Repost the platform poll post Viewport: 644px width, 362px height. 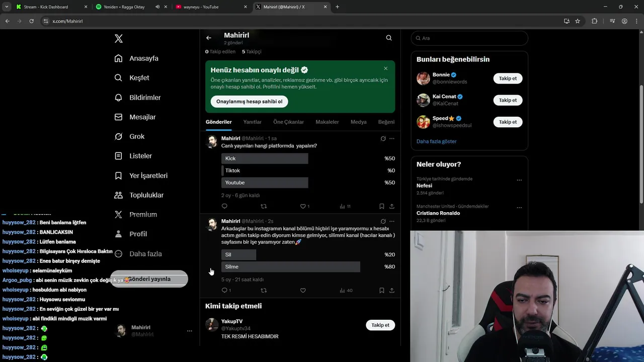point(264,206)
